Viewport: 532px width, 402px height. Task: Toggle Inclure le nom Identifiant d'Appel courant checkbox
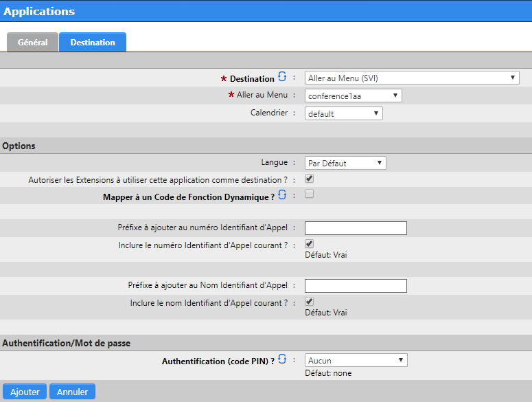(309, 302)
